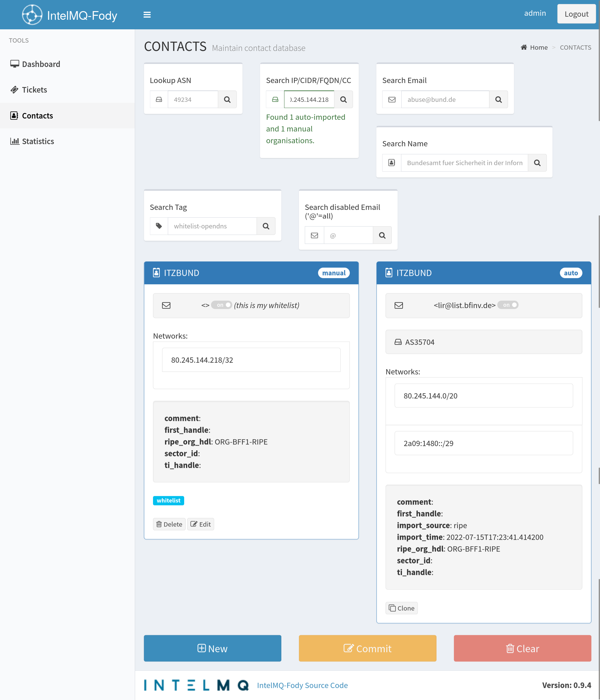Click the Search Tag input field
This screenshot has height=700, width=600.
pyautogui.click(x=212, y=226)
